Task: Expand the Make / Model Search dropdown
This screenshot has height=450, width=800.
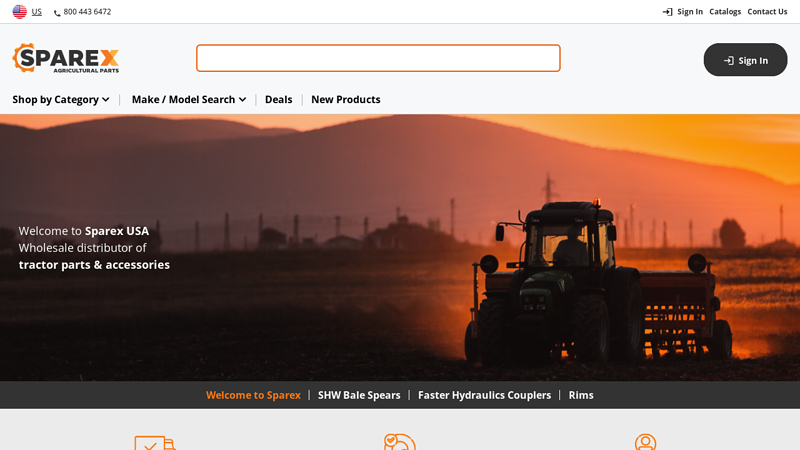Action: point(189,99)
